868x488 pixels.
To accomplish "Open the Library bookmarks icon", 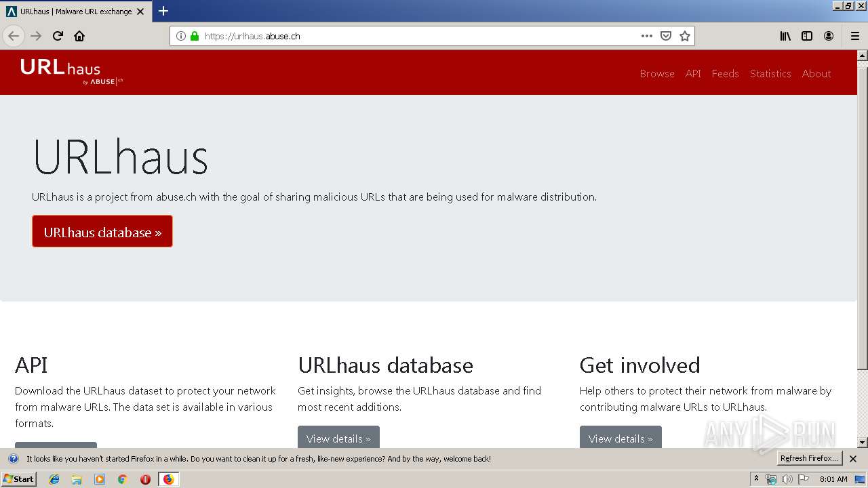I will [785, 36].
